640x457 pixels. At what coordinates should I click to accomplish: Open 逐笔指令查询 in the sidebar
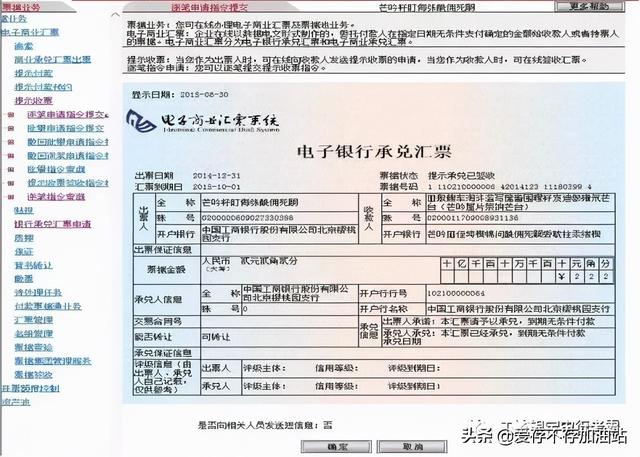pyautogui.click(x=56, y=197)
